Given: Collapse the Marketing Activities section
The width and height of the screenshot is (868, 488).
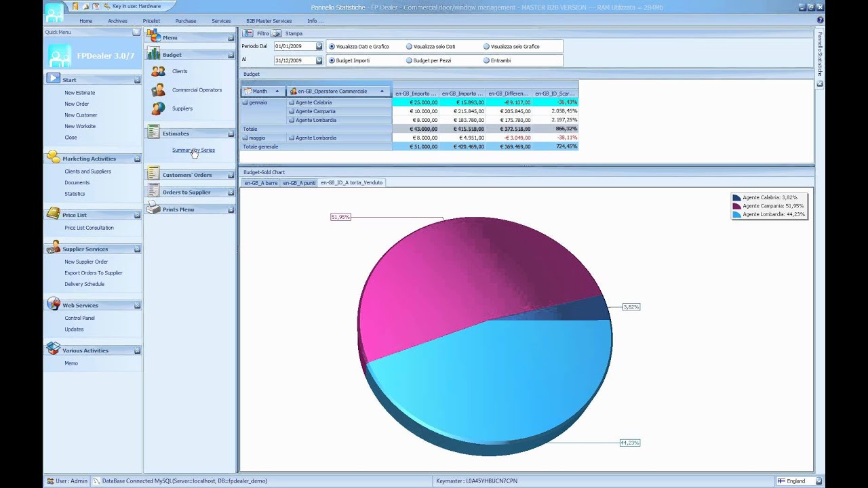Looking at the screenshot, I should point(136,159).
